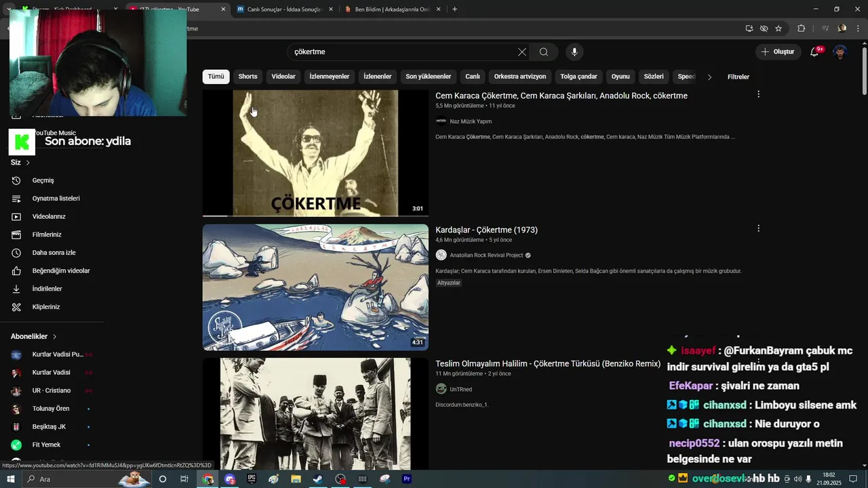Open Windows Start menu
Image resolution: width=868 pixels, height=488 pixels.
point(10,479)
